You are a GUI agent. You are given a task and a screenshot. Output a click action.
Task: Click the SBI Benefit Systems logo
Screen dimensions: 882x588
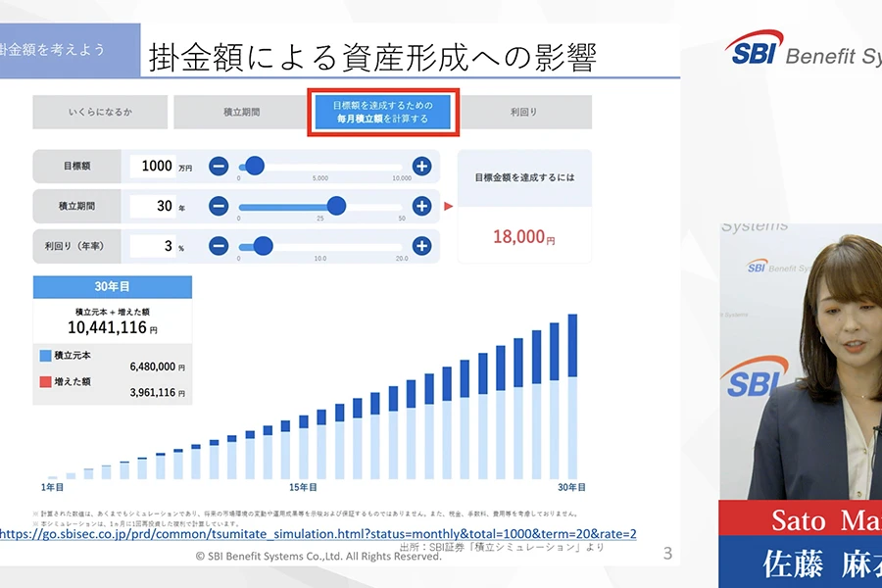[x=804, y=49]
